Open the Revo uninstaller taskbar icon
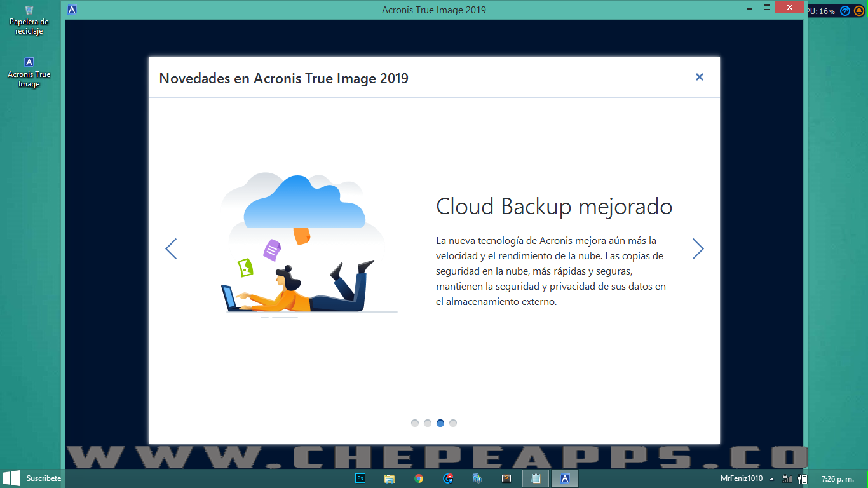 (477, 478)
